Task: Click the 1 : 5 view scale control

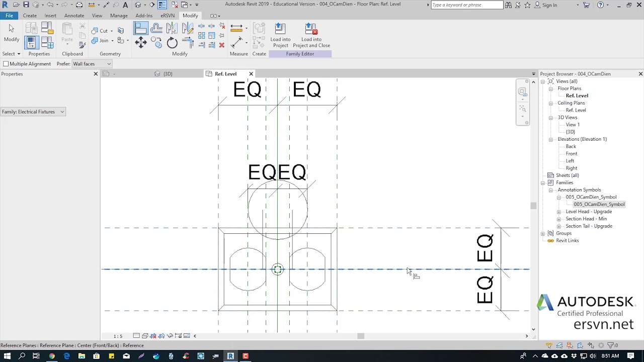Action: pos(118,336)
